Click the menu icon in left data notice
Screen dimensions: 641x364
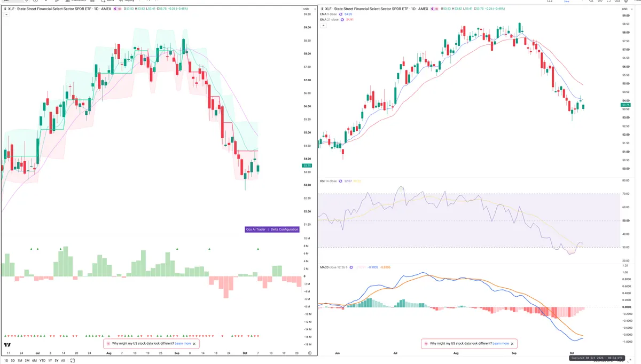tap(108, 343)
